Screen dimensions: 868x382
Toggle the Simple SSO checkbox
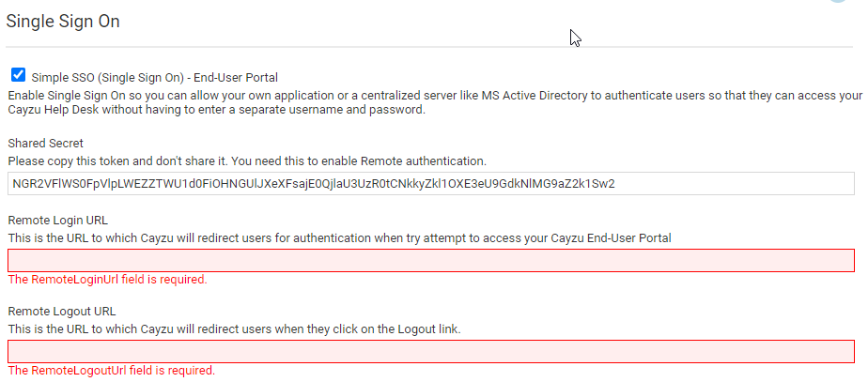[18, 75]
